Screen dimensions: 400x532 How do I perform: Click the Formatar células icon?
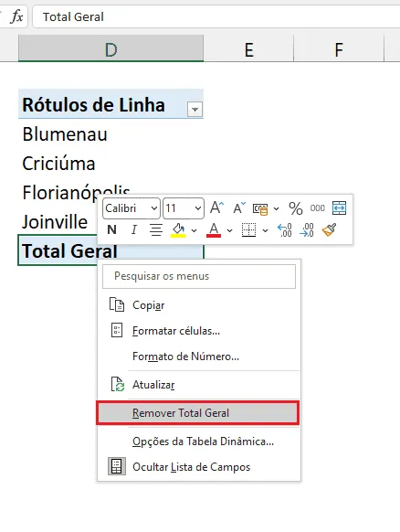pyautogui.click(x=117, y=330)
